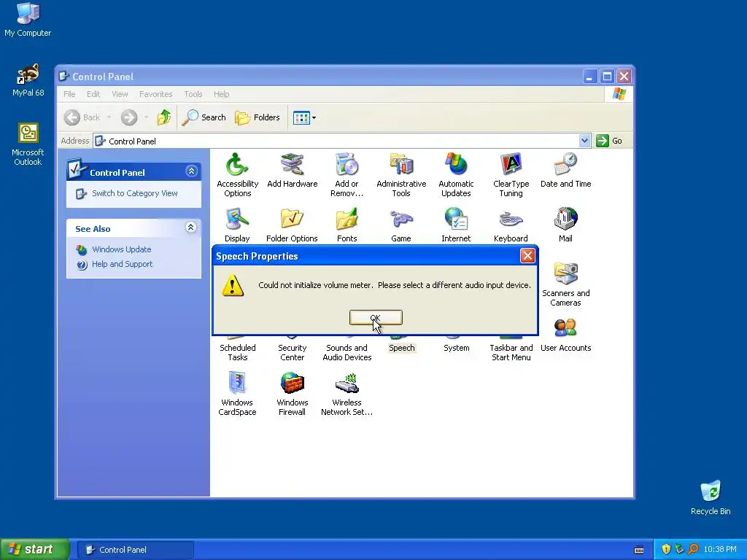Open the Edit menu
Image resolution: width=747 pixels, height=560 pixels.
[93, 94]
